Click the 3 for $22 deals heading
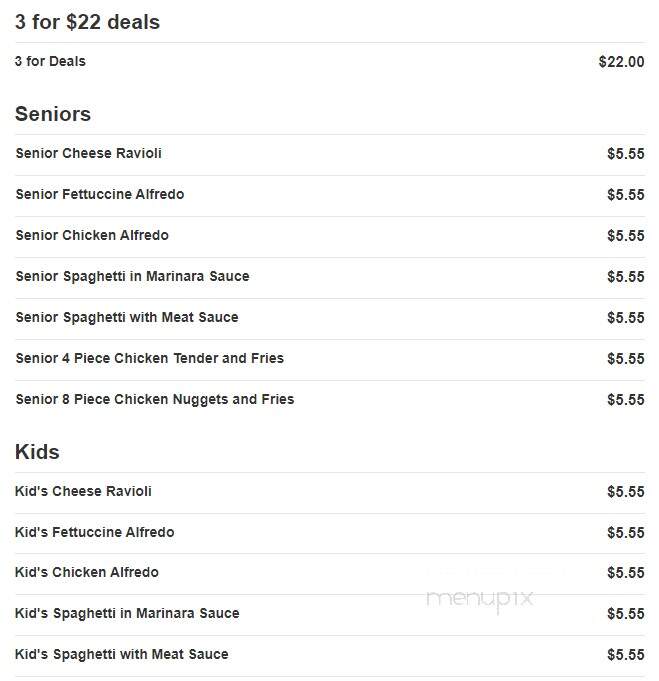This screenshot has width=659, height=681. pos(87,22)
